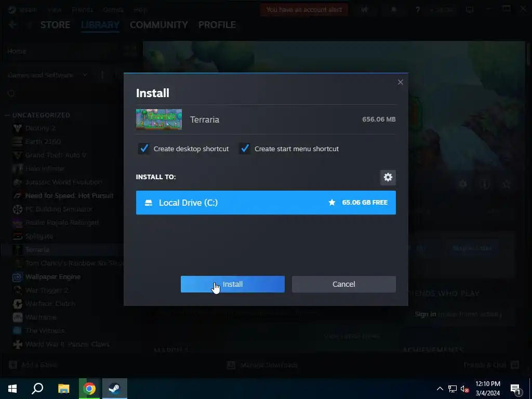Show hidden tray icons chevron
This screenshot has width=532, height=399.
(x=440, y=389)
